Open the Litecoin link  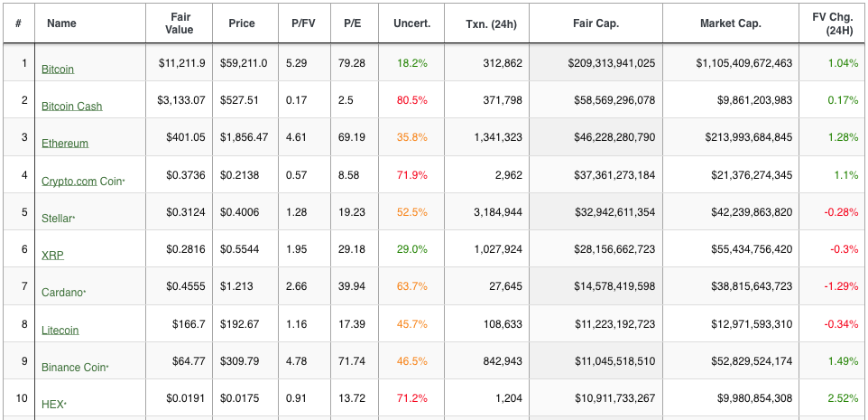[60, 330]
